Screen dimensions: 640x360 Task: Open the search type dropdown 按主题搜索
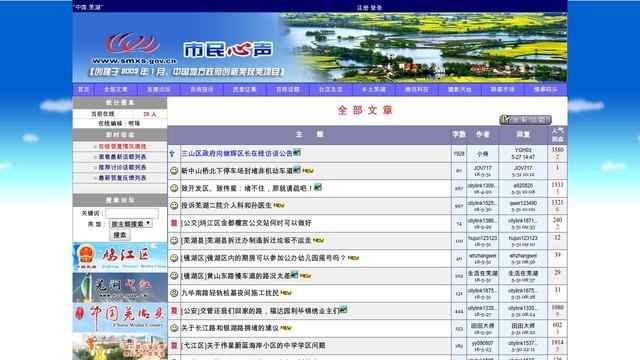pos(131,224)
